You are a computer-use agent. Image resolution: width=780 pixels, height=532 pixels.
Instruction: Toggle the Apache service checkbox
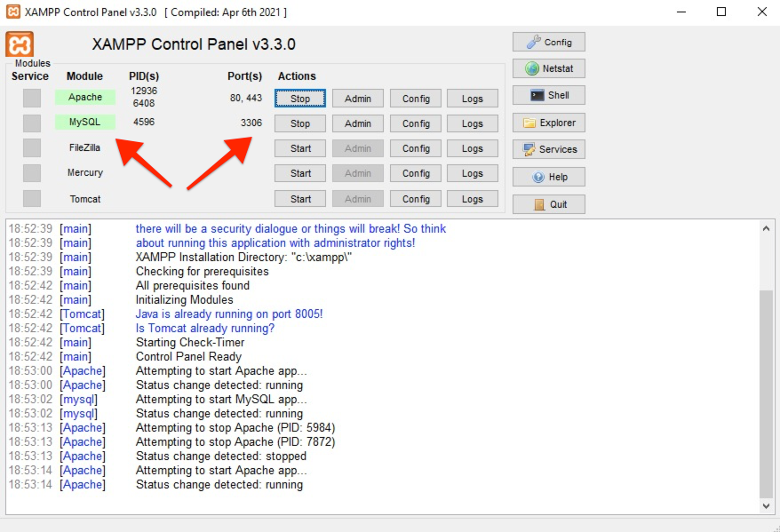tap(32, 98)
